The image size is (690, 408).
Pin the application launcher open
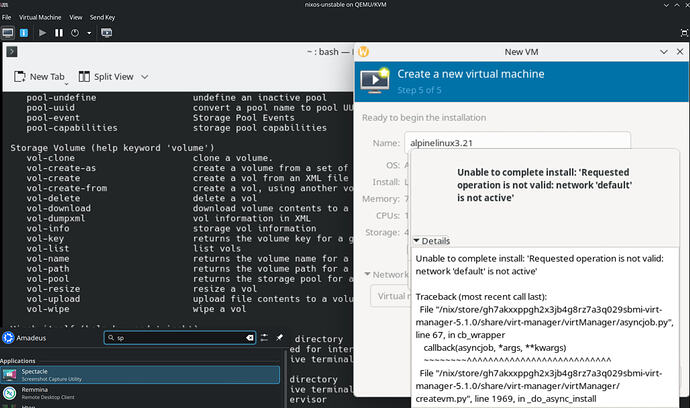(x=279, y=338)
